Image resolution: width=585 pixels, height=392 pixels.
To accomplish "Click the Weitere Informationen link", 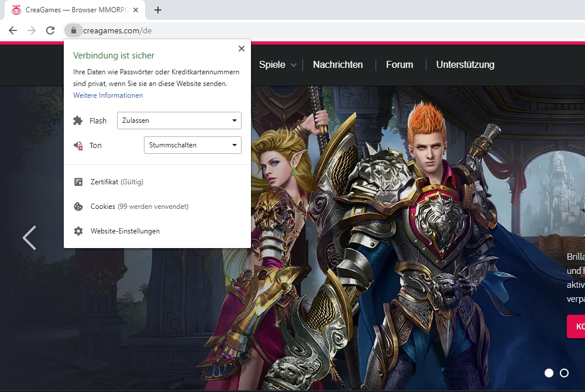I will click(108, 95).
